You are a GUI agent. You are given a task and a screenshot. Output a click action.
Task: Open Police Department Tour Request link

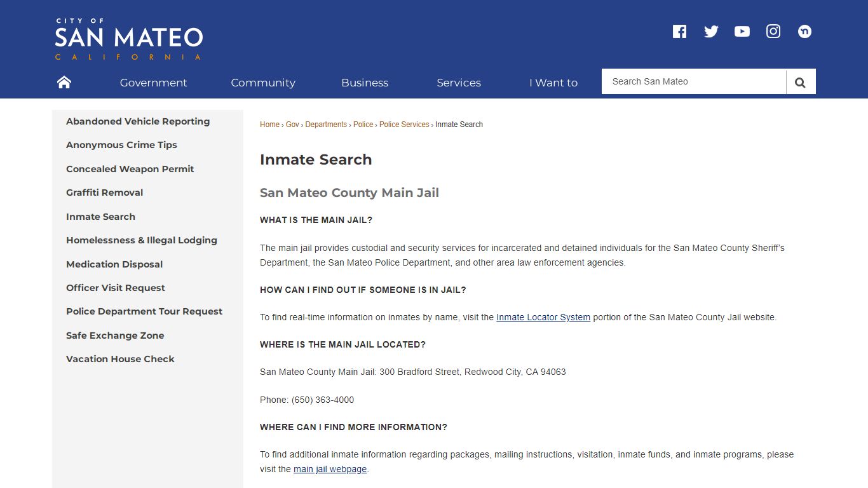pyautogui.click(x=144, y=311)
